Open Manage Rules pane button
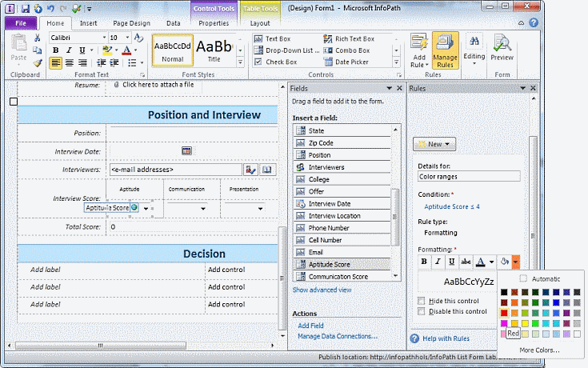 [x=445, y=50]
